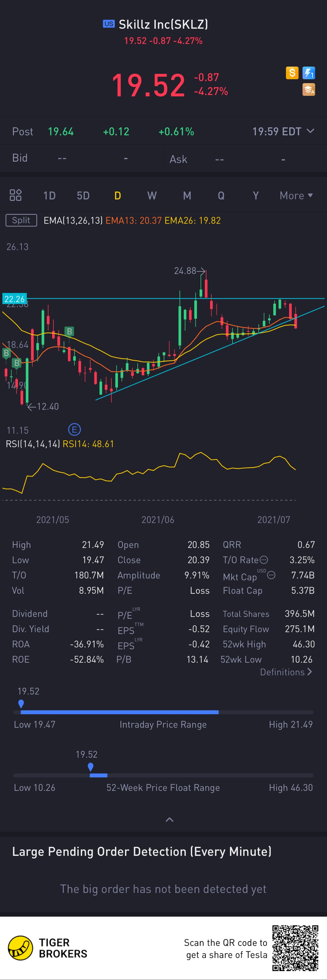
Task: Tap the B marker above the yellow EMA line
Action: (69, 331)
